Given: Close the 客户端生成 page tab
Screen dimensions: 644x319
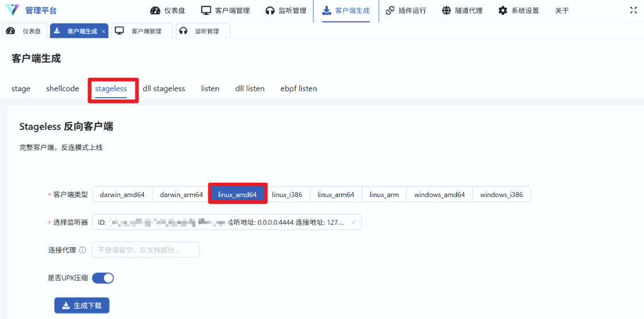Looking at the screenshot, I should pyautogui.click(x=103, y=31).
